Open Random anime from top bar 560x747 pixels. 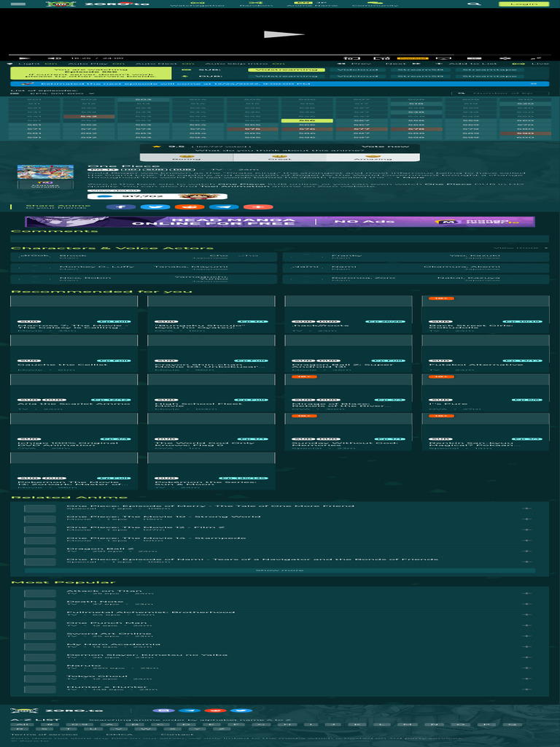coord(256,4)
